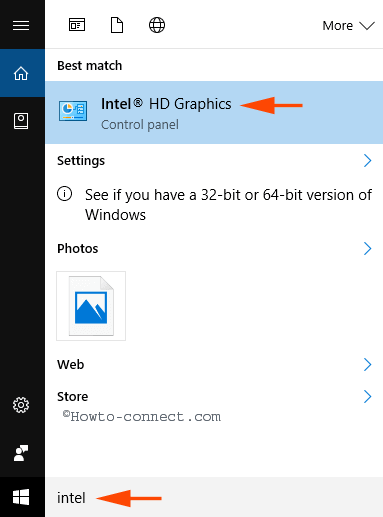Click the Intel HD Graphics control panel icon
Image resolution: width=383 pixels, height=517 pixels.
coord(73,111)
